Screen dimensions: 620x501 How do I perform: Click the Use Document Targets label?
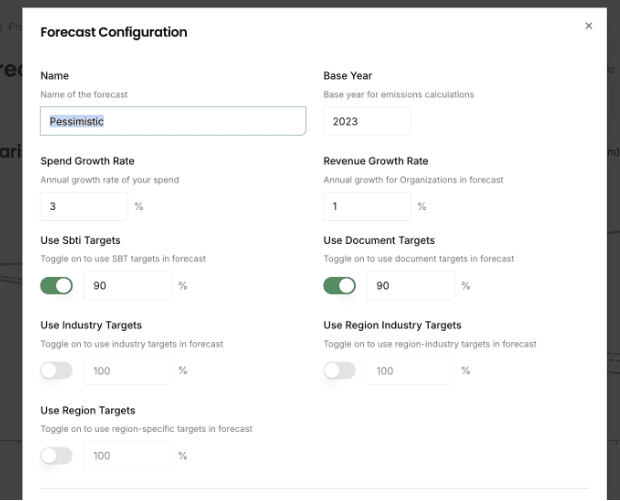(379, 240)
